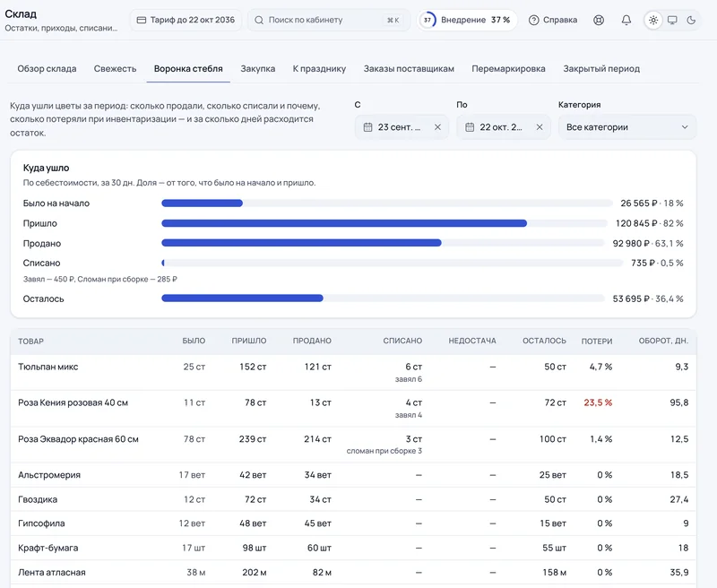Click the Альстромерия product name
Image resolution: width=717 pixels, height=588 pixels.
pos(49,475)
